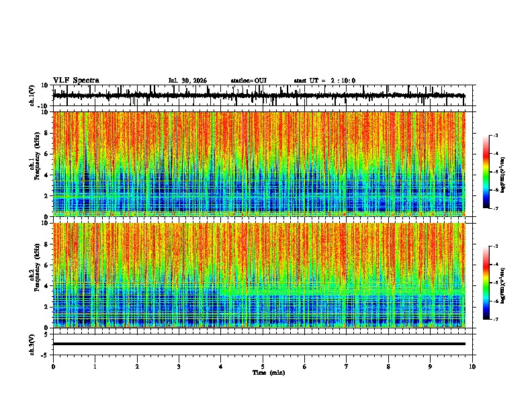This screenshot has width=532, height=411.
Task: Click the ch.2 spectrogram color scale bar
Action: 486,283
